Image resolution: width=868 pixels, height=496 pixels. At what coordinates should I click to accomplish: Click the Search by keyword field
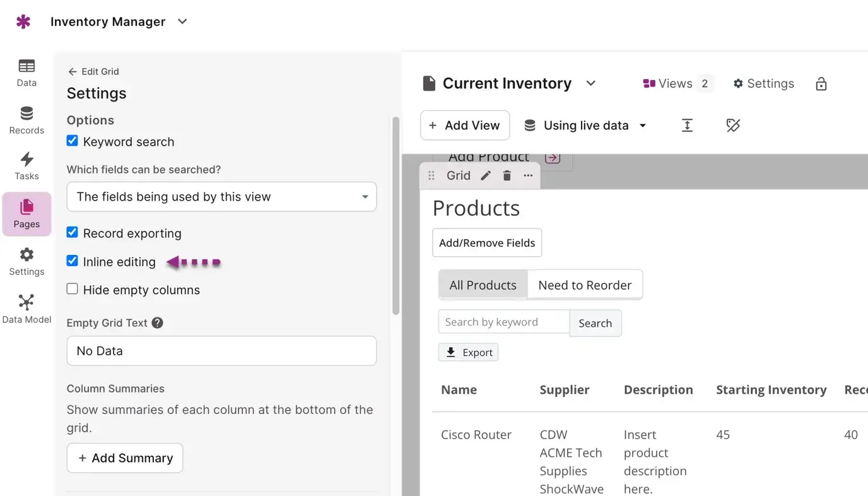[503, 322]
